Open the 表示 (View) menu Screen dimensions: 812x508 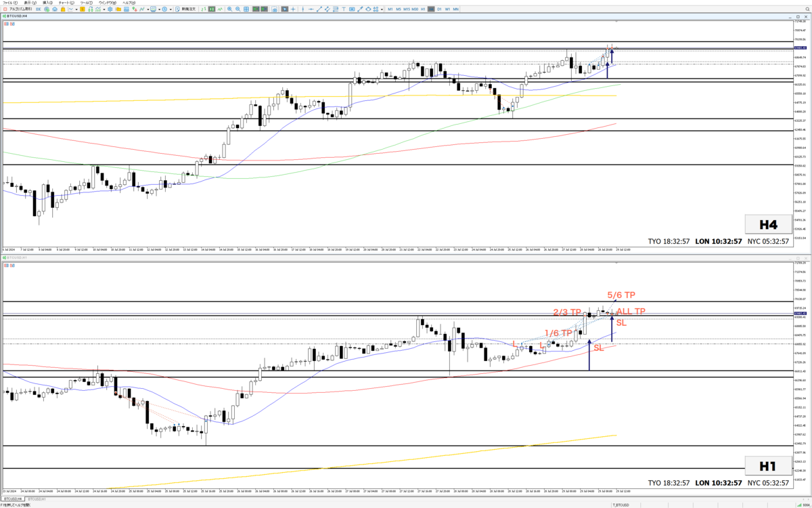click(30, 3)
